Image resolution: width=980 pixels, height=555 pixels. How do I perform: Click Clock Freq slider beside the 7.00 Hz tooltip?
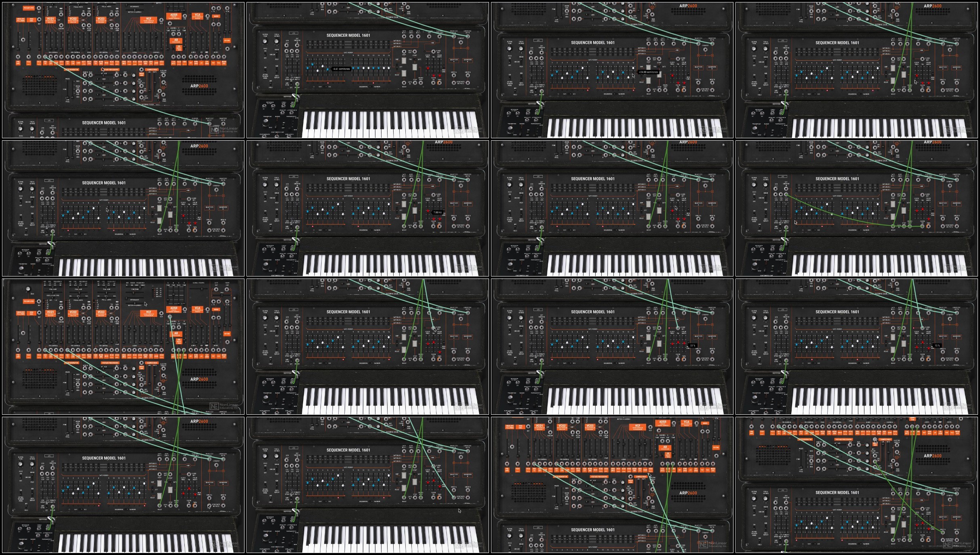(428, 211)
